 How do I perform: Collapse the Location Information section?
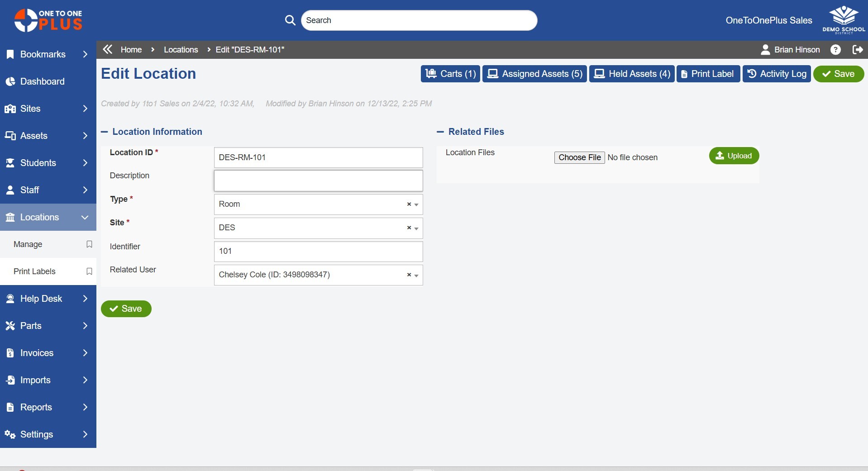click(105, 132)
